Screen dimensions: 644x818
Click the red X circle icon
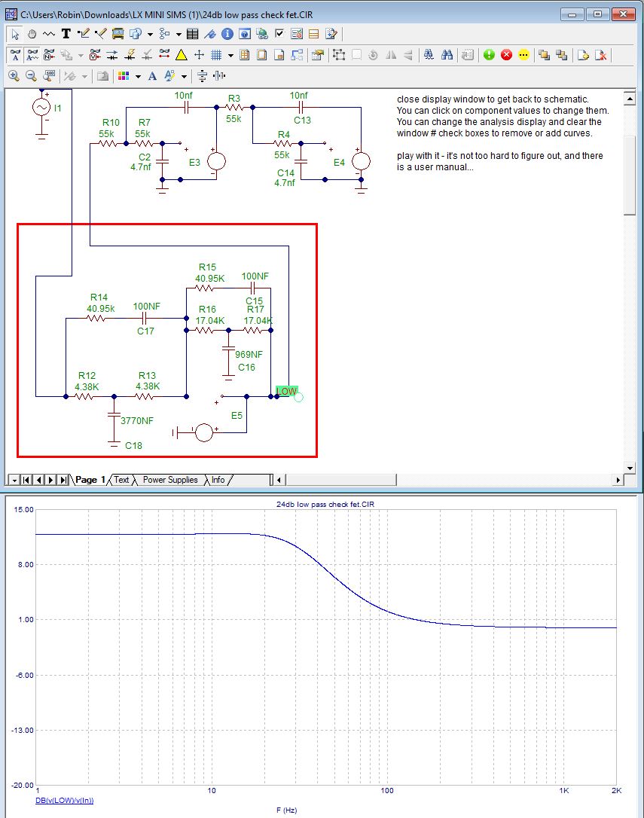(506, 55)
